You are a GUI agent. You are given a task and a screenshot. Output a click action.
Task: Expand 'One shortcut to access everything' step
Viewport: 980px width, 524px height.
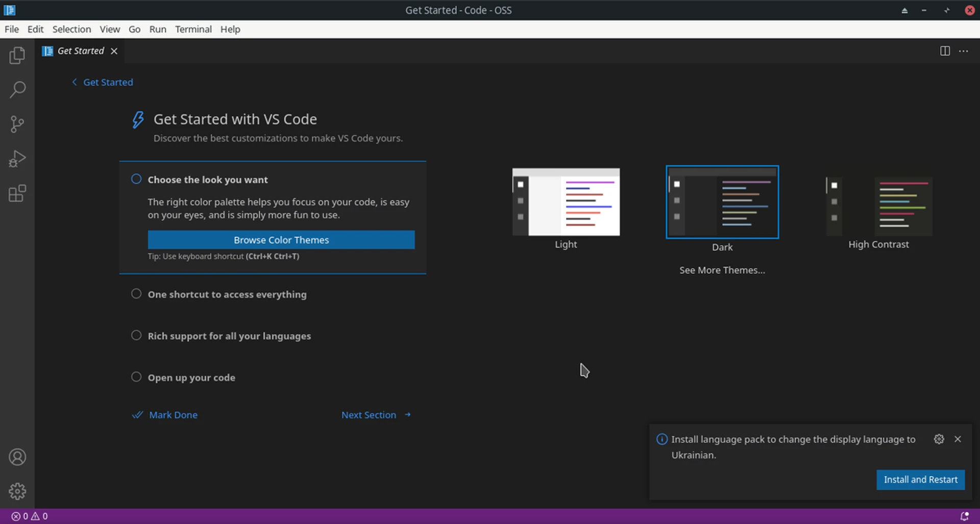pyautogui.click(x=227, y=294)
